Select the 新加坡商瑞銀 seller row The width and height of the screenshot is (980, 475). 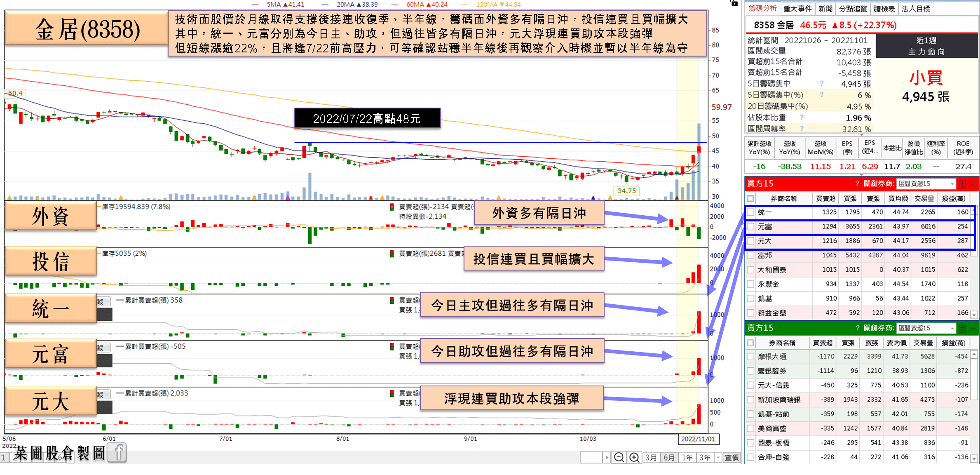[x=857, y=400]
